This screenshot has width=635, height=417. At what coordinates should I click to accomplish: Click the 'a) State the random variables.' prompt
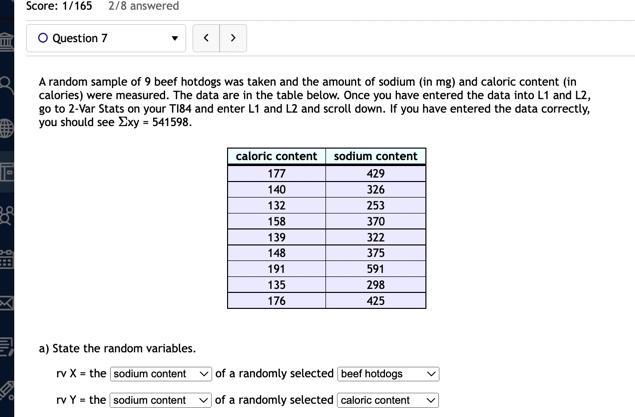[x=117, y=349]
